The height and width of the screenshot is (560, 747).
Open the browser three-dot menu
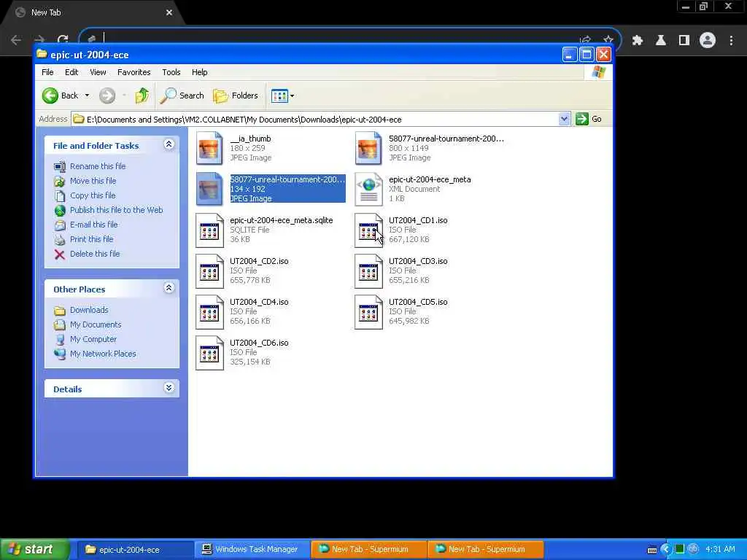tap(731, 41)
